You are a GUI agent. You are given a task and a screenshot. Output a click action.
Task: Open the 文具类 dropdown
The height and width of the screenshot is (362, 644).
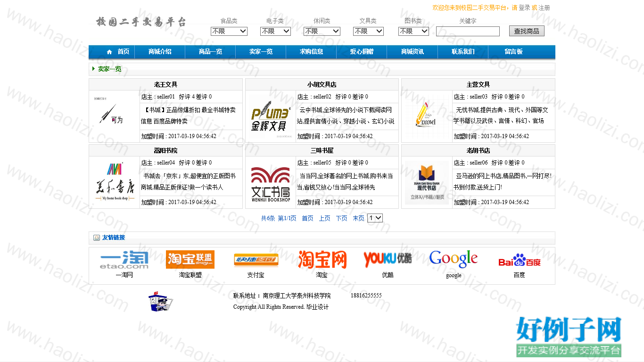[x=369, y=31]
